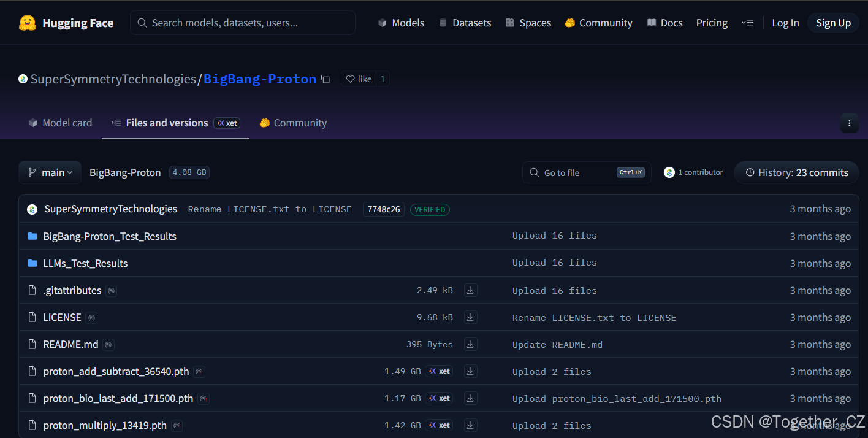Open the Pricing page
Viewport: 868px width, 438px height.
pyautogui.click(x=712, y=23)
